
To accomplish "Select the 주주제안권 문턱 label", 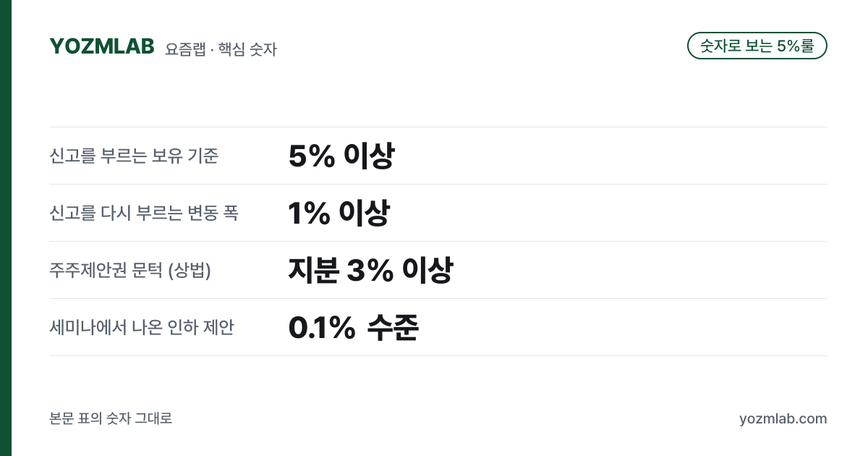I will (130, 270).
